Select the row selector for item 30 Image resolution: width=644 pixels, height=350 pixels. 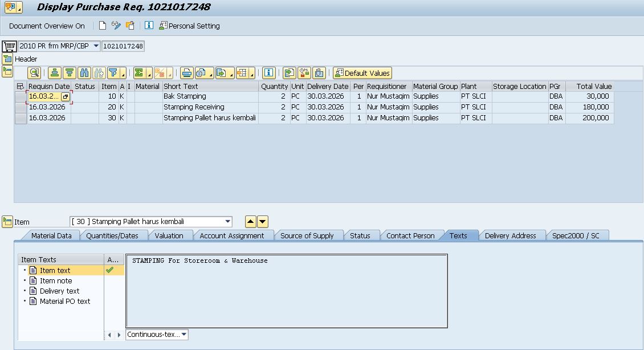(x=21, y=119)
